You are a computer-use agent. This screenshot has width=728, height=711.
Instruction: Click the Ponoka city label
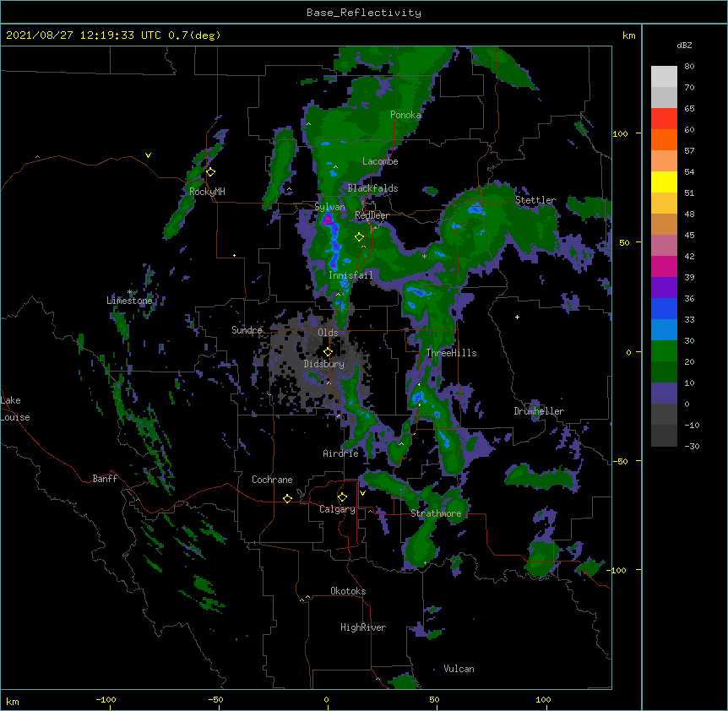[405, 115]
